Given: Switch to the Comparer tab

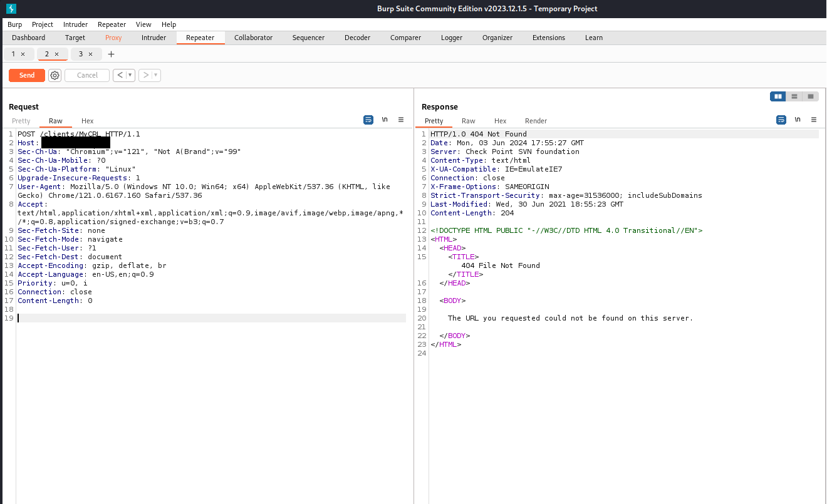Looking at the screenshot, I should (x=405, y=38).
